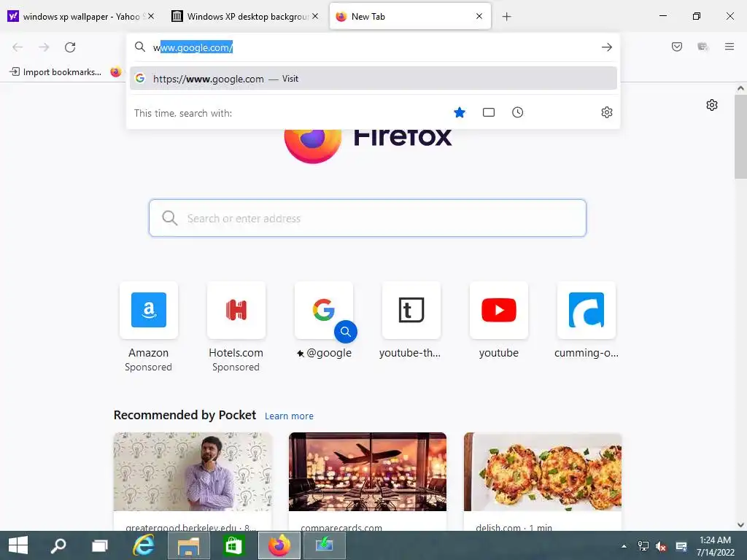Click the taskbar installer app icon
This screenshot has height=560, width=747.
tap(324, 545)
